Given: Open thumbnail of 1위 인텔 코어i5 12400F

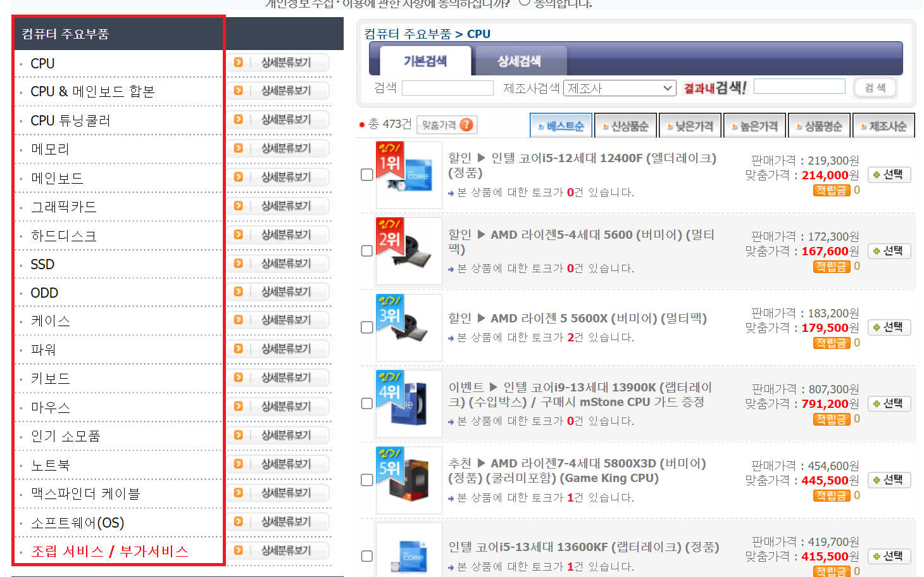Looking at the screenshot, I should pos(409,175).
